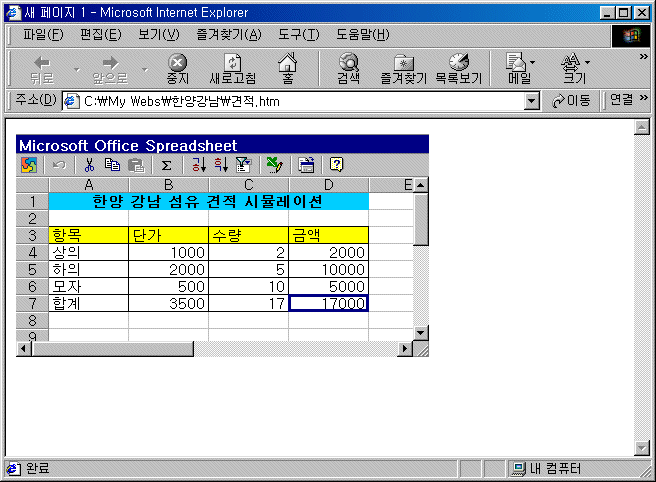Screen dimensions: 656x482
Task: Open the 즐겨찾기 favorites toolbar button
Action: pos(403,69)
